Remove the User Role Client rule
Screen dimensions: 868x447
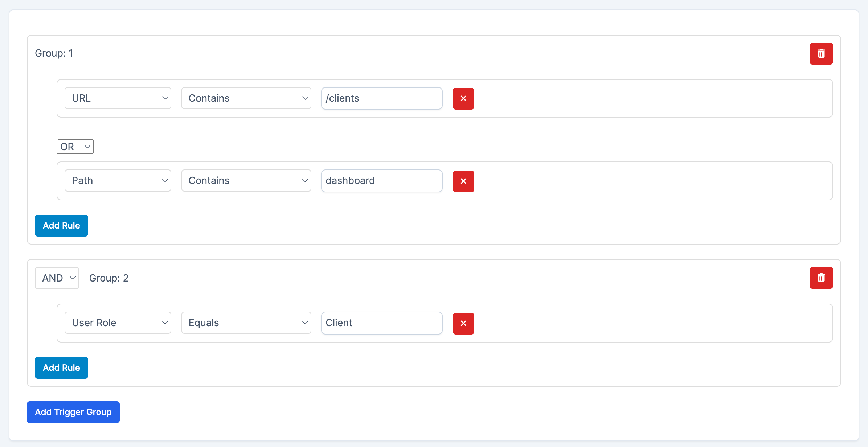[x=463, y=323]
